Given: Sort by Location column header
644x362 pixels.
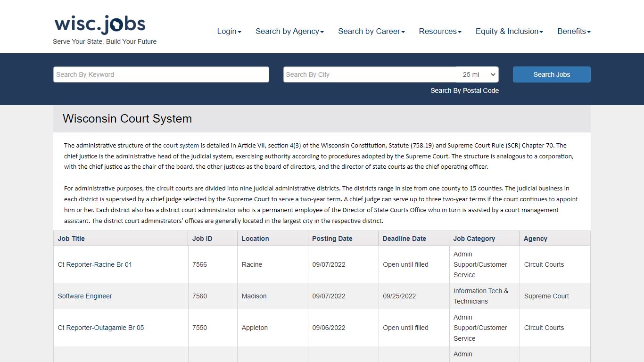Looking at the screenshot, I should coord(272,239).
